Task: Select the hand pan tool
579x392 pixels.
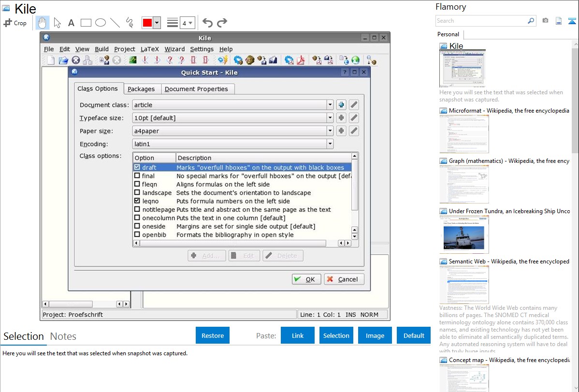Action: [x=43, y=23]
